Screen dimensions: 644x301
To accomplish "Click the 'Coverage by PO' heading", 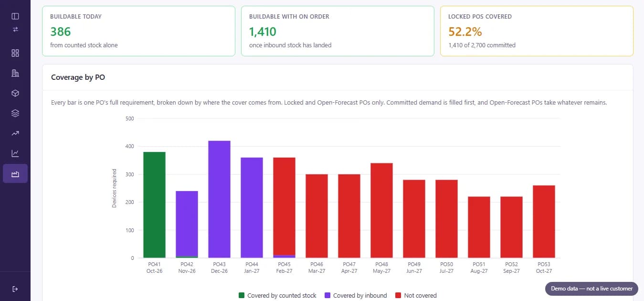I will pos(78,77).
